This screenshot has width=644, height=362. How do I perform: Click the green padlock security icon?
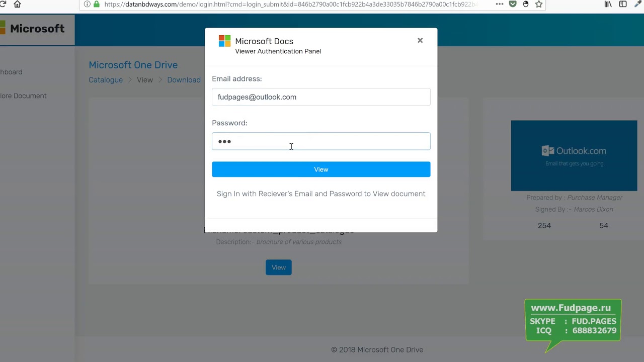tap(97, 4)
